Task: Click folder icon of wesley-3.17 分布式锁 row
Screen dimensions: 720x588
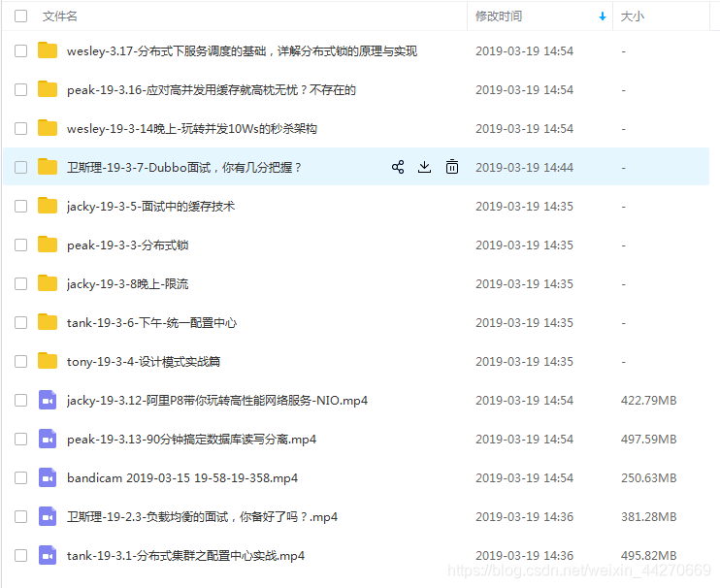Action: [x=48, y=50]
